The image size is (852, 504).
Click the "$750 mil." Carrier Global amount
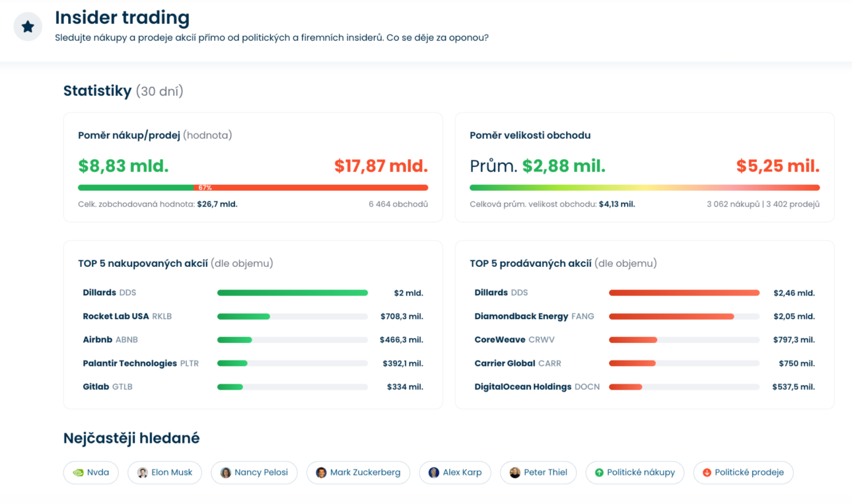pyautogui.click(x=797, y=363)
